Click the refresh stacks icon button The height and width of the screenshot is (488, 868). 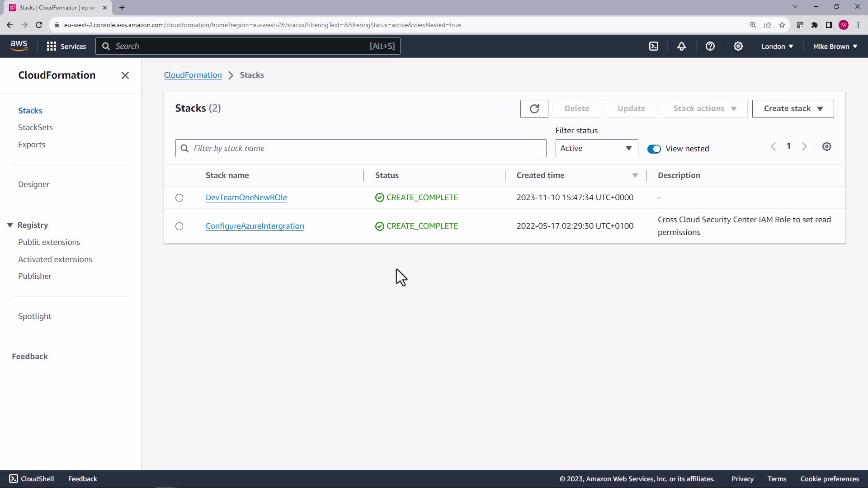(x=534, y=109)
